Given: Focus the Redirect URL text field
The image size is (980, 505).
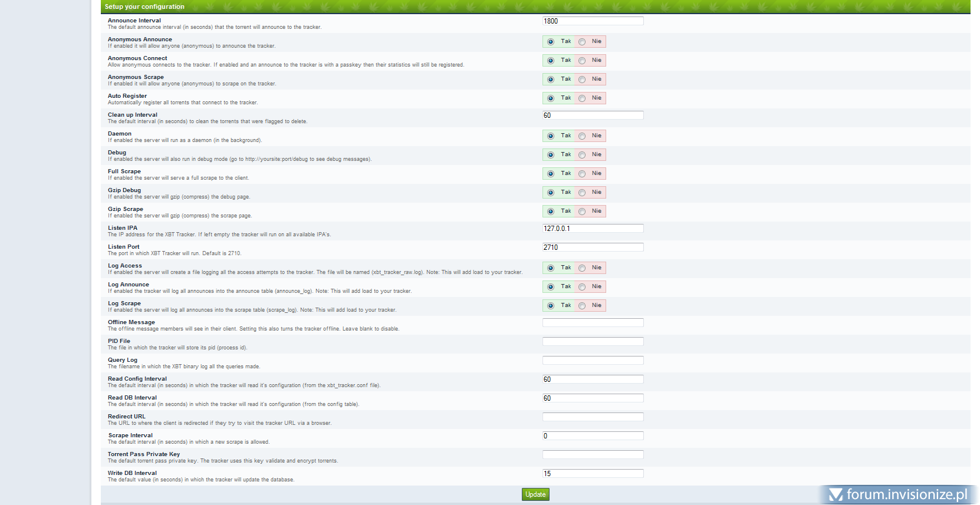Looking at the screenshot, I should [x=593, y=417].
